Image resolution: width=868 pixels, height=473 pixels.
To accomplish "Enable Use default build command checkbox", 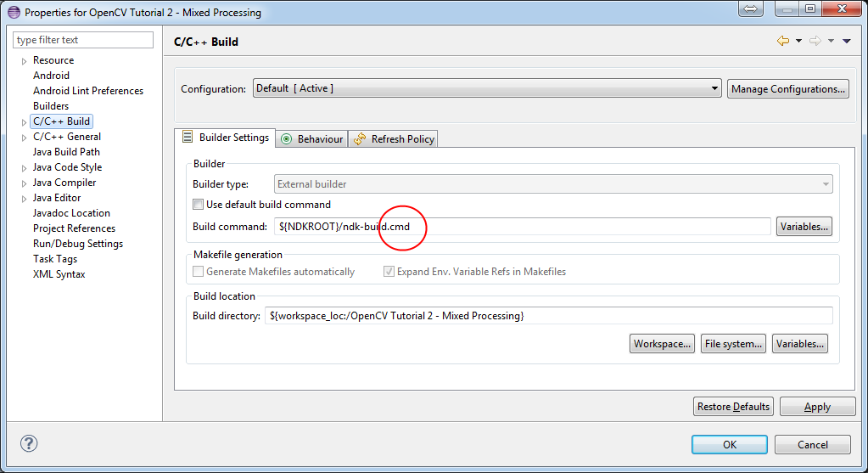I will pos(199,205).
